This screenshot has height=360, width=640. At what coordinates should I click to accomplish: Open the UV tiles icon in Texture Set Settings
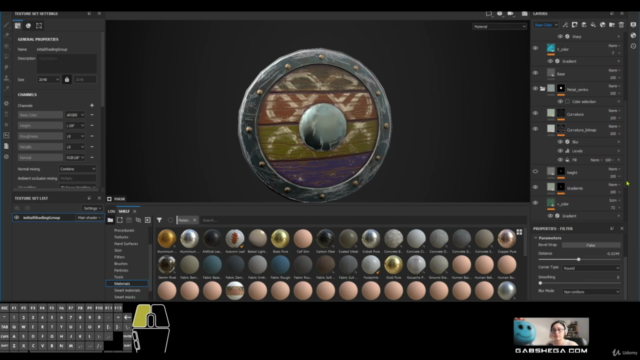tap(39, 26)
